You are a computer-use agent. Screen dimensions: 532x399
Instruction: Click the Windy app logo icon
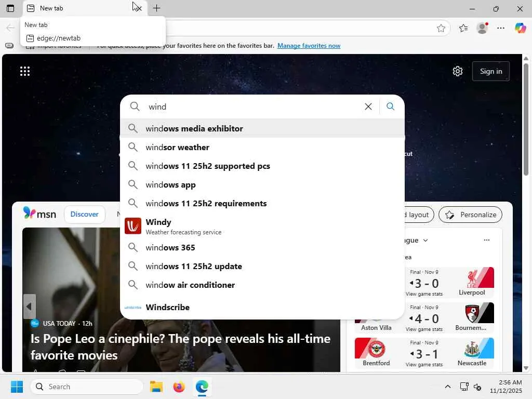point(133,226)
